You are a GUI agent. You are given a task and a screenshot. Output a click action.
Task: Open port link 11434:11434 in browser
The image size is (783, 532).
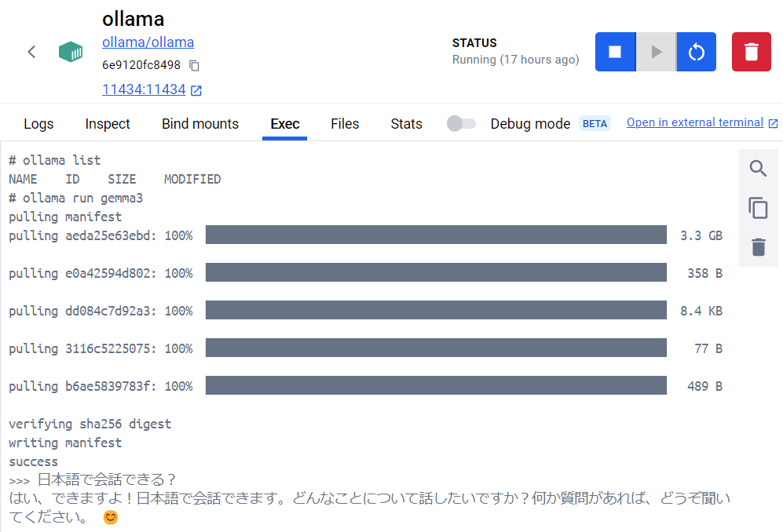pos(145,89)
